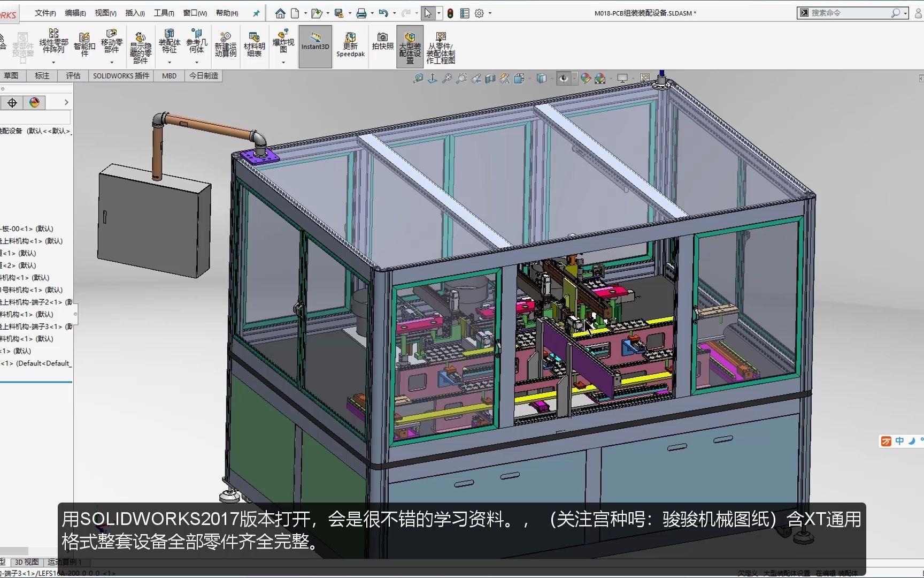Click the 搜索命令 search field
Screen dimensions: 924x578
pos(850,12)
